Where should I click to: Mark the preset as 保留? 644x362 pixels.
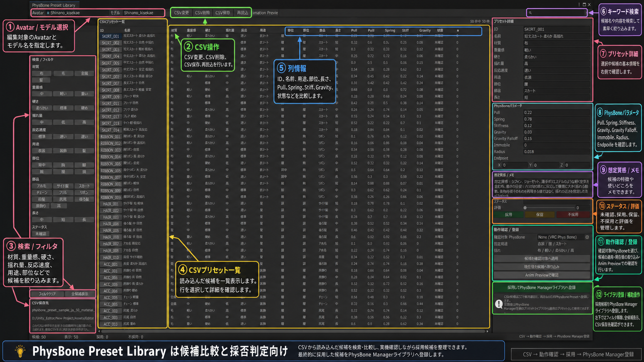coord(540,215)
